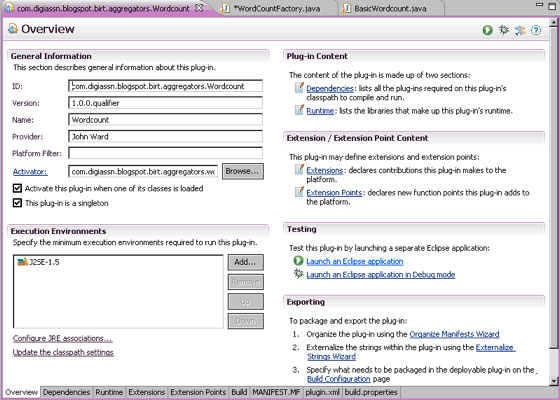Screen dimensions: 560x400
Task: Select the Overview bottom tab
Action: pos(21,392)
